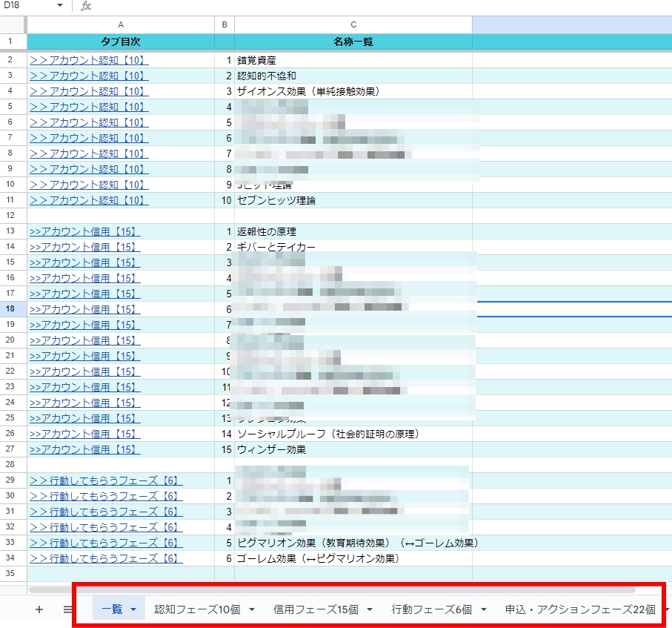Screen dimensions: 672x628
Task: Switch to the 信用フェーズ15個 sheet tab
Action: 316,609
